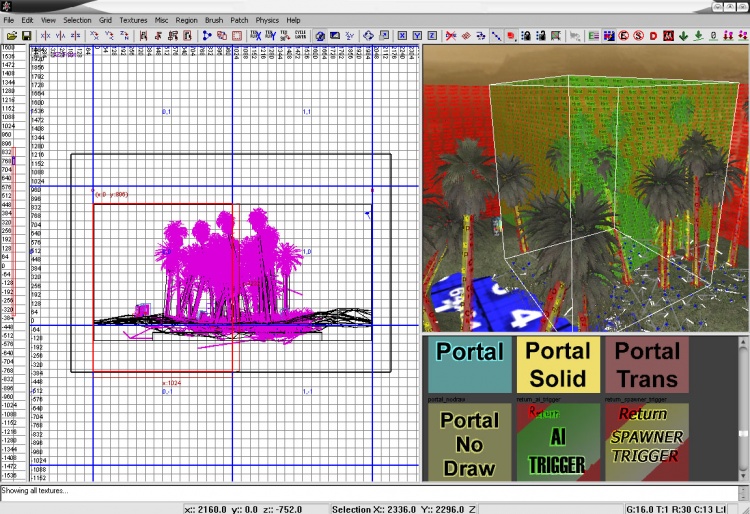The image size is (750, 514).
Task: Toggle the crossed-out E filter icon
Action: [x=623, y=36]
